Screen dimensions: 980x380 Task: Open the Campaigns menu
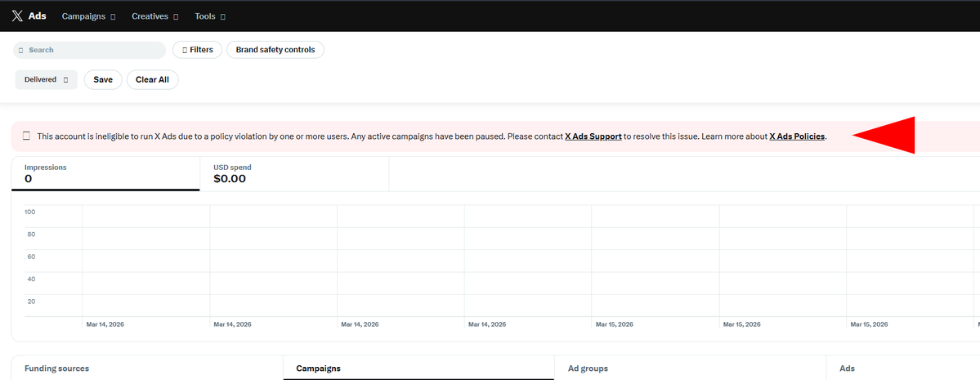coord(88,16)
